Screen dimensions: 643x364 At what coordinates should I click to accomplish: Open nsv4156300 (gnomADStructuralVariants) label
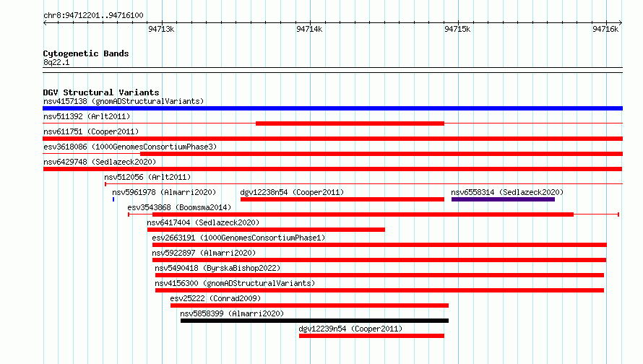235,283
